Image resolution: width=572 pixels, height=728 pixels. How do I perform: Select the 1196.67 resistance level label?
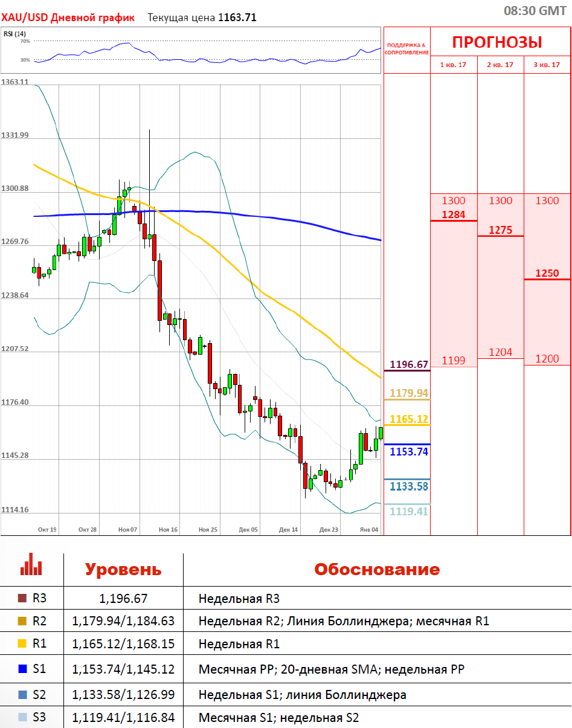click(x=409, y=364)
